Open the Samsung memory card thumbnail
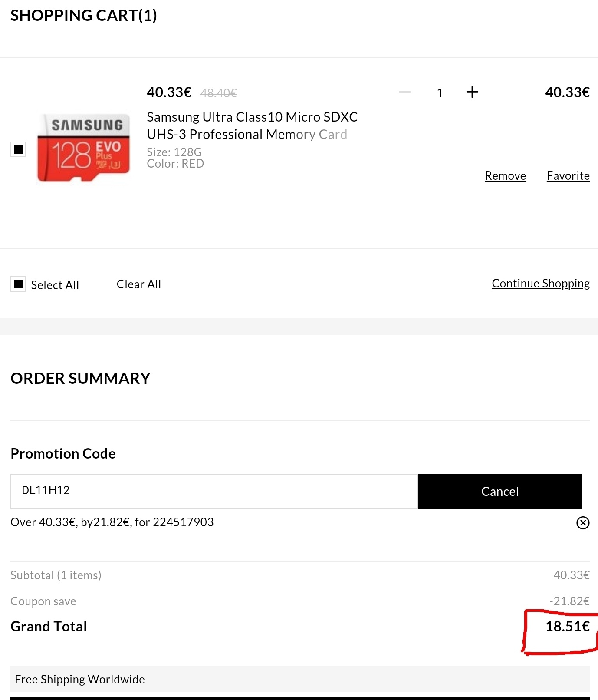This screenshot has width=598, height=700. point(83,148)
